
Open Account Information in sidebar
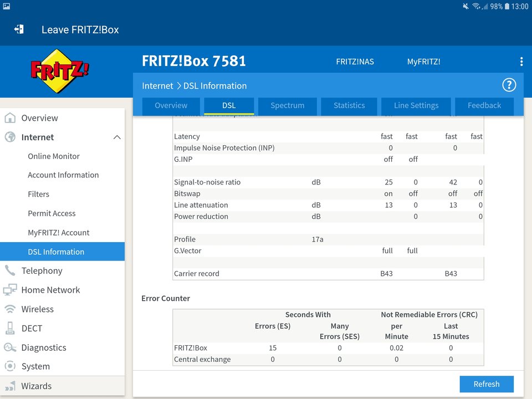click(63, 175)
